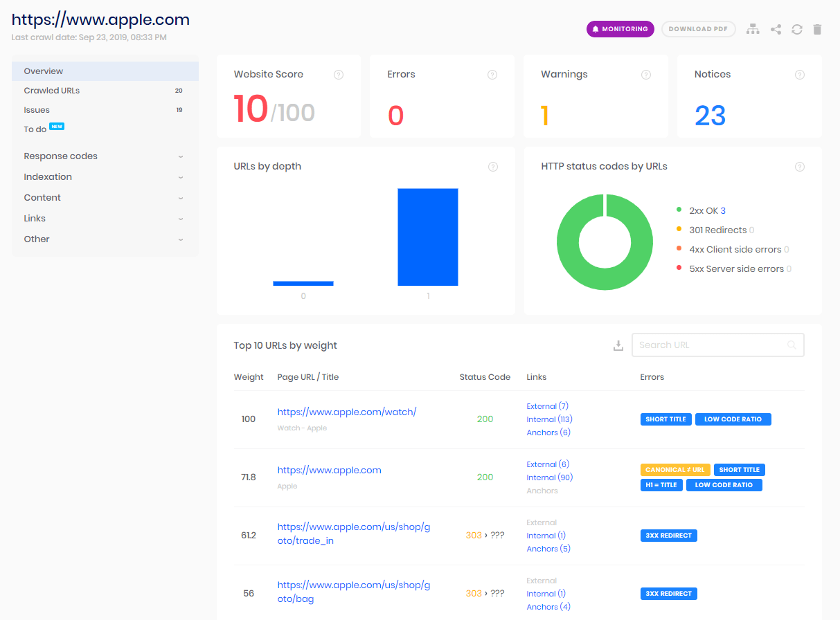Click the export download icon beside Search URL

point(618,345)
